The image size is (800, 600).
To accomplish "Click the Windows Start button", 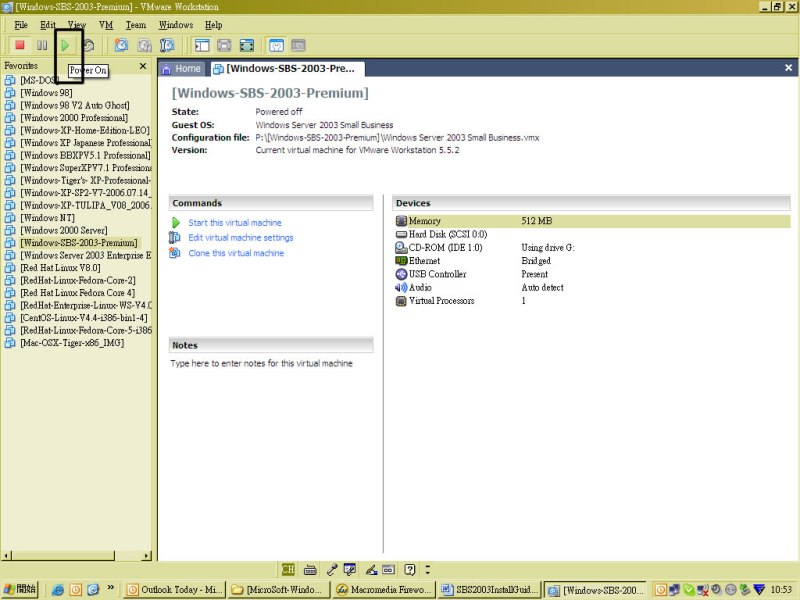I will point(20,589).
